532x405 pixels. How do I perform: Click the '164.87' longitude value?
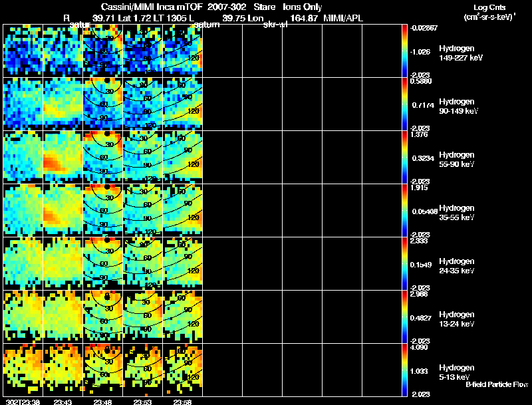click(x=304, y=18)
